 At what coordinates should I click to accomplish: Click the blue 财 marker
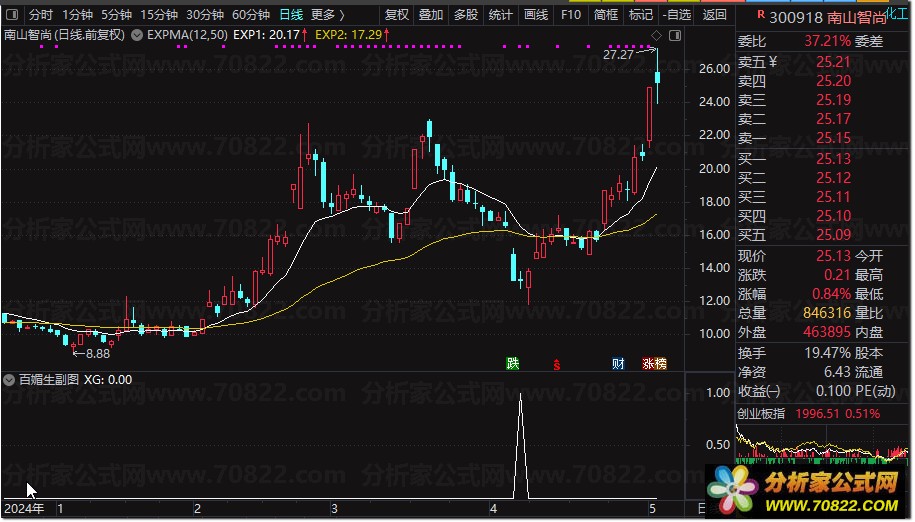pyautogui.click(x=618, y=364)
